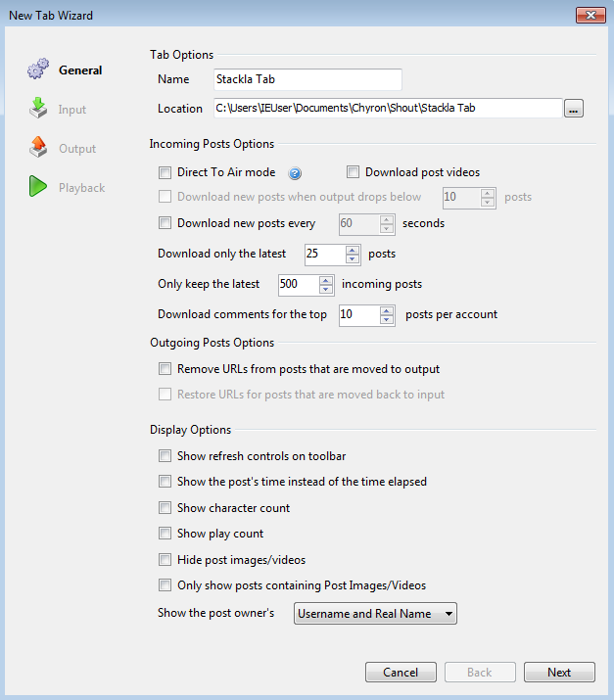Decrease the Only keep the latest incoming posts value
The image size is (614, 700).
pos(327,290)
